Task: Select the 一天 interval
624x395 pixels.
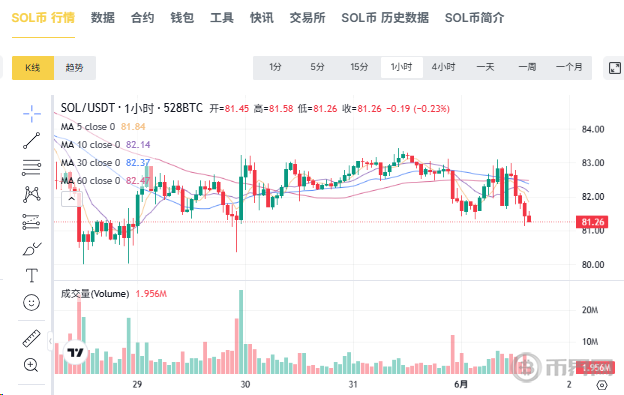Action: pos(486,67)
